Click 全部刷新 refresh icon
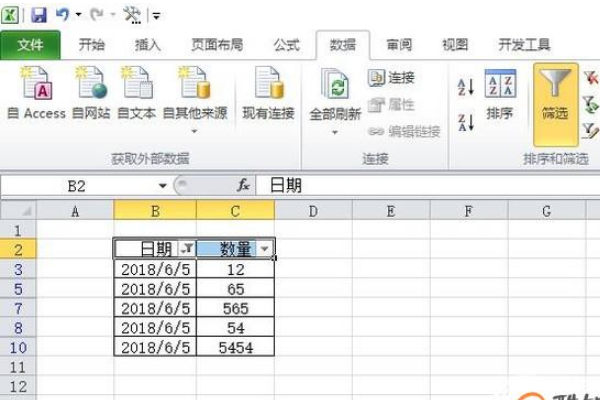600x400 pixels. [x=335, y=84]
